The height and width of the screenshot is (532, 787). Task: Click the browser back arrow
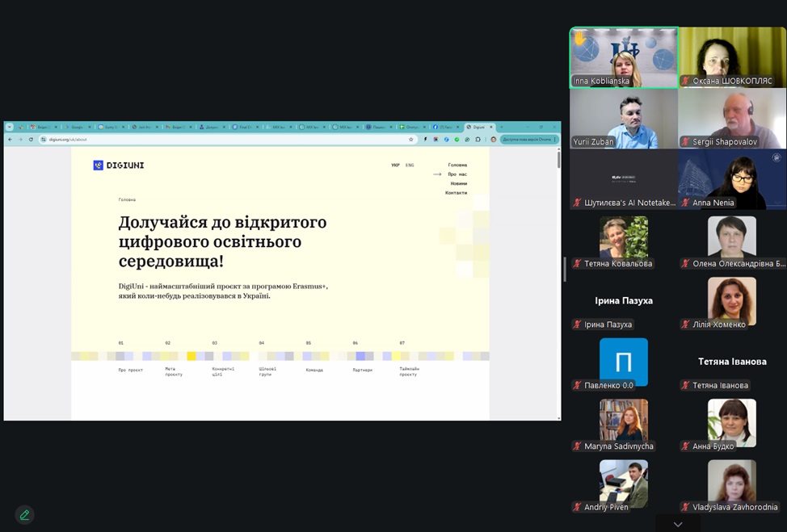pyautogui.click(x=10, y=140)
